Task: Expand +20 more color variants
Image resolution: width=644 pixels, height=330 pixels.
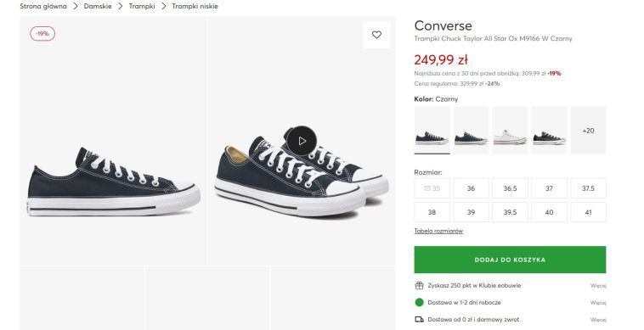Action: [588, 131]
